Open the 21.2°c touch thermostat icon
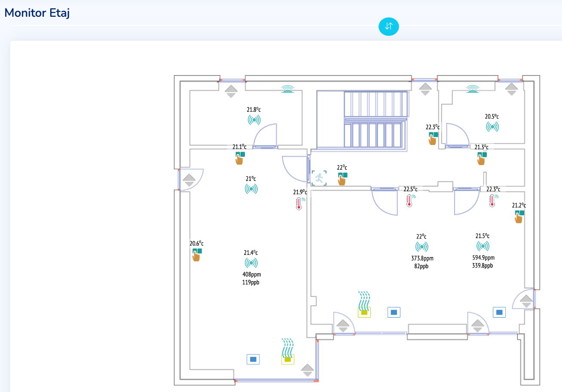 pos(519,216)
